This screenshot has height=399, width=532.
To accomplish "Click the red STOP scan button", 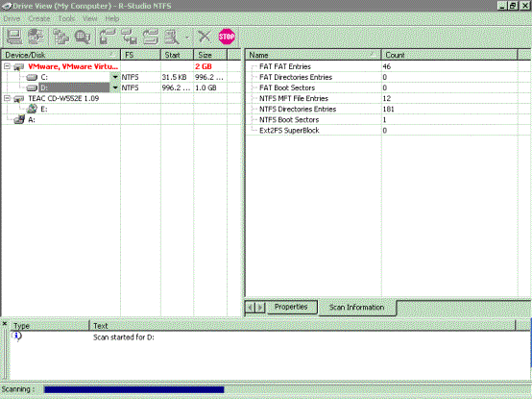I will tap(227, 37).
